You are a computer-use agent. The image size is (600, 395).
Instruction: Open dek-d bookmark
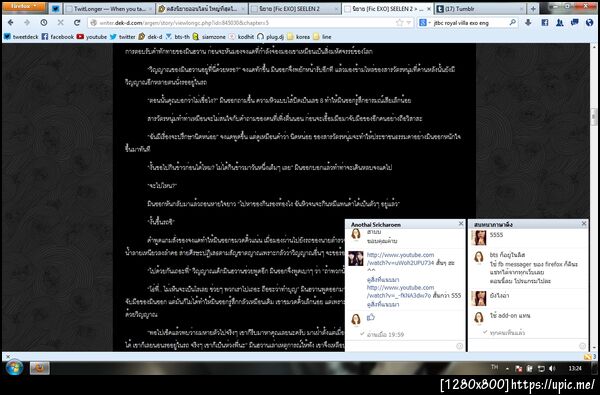tap(150, 37)
